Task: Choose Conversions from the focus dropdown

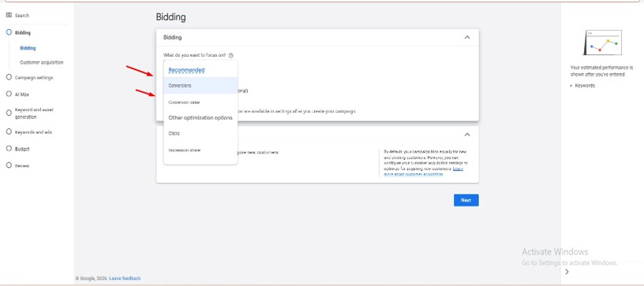Action: click(200, 86)
